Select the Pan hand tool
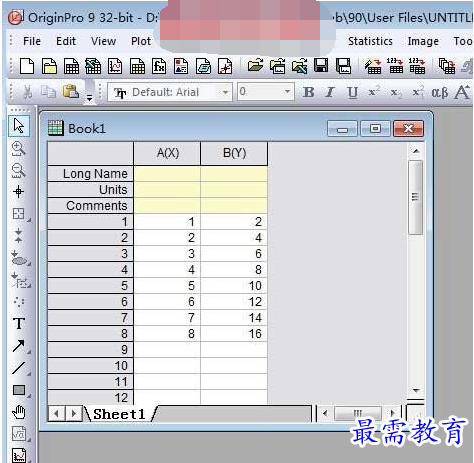 19,412
